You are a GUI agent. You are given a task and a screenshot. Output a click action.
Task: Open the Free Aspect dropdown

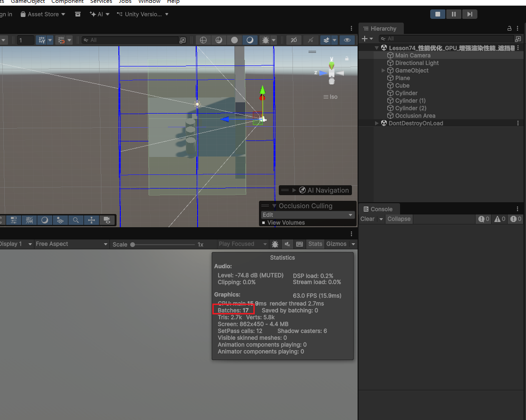click(72, 244)
